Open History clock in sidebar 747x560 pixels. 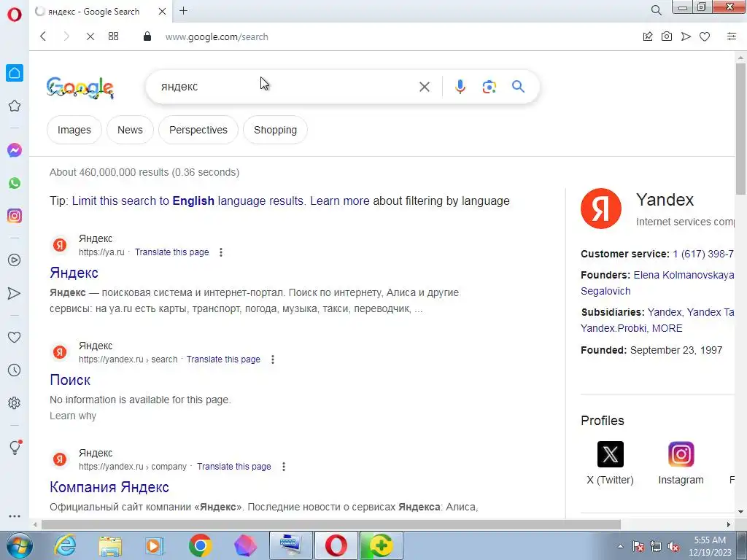tap(15, 370)
